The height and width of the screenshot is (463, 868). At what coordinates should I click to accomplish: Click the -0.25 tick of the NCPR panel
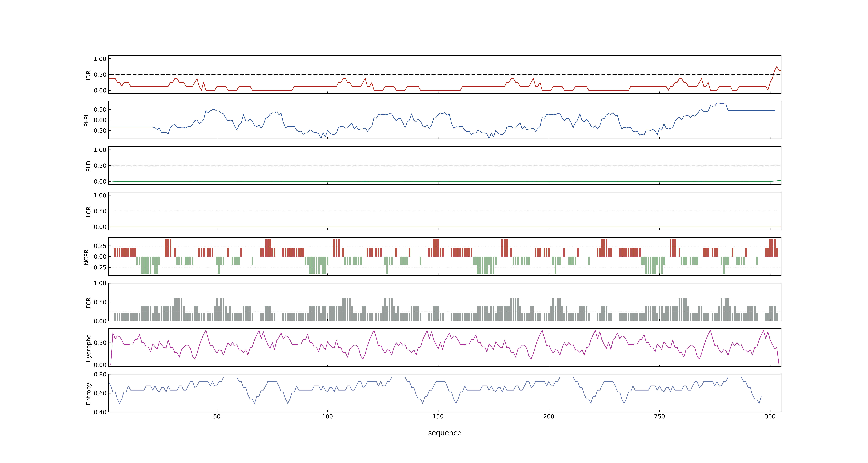pos(99,268)
